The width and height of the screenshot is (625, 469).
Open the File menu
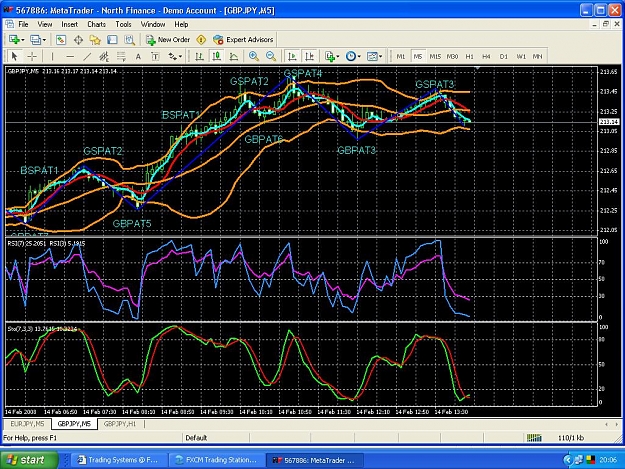click(24, 24)
